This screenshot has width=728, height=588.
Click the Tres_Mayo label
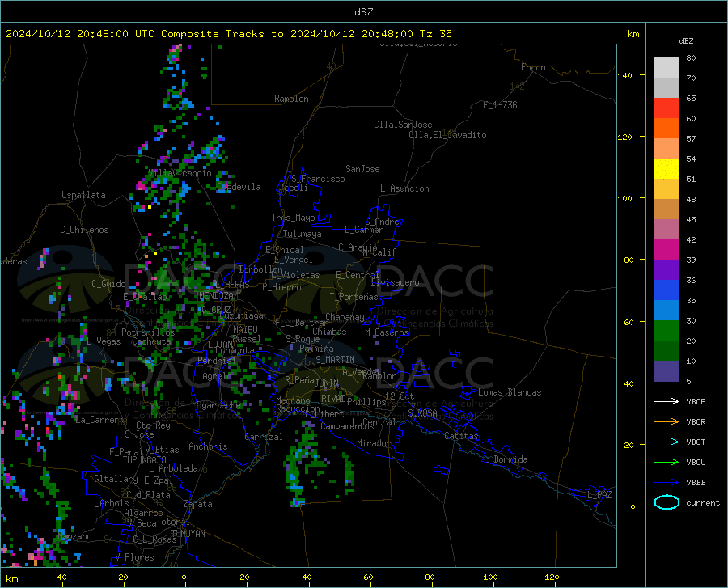(293, 218)
